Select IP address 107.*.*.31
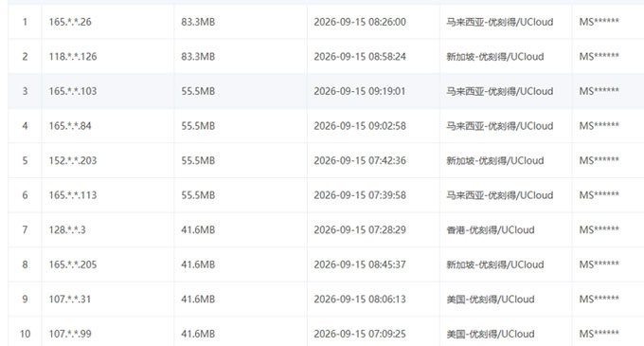This screenshot has height=346, width=644. tap(70, 300)
